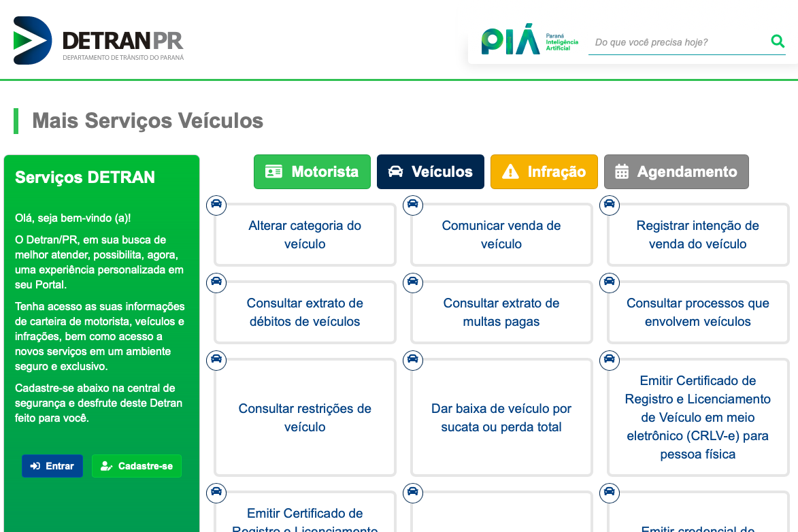The height and width of the screenshot is (532, 798).
Task: Switch to the Motorista tab
Action: pos(312,172)
